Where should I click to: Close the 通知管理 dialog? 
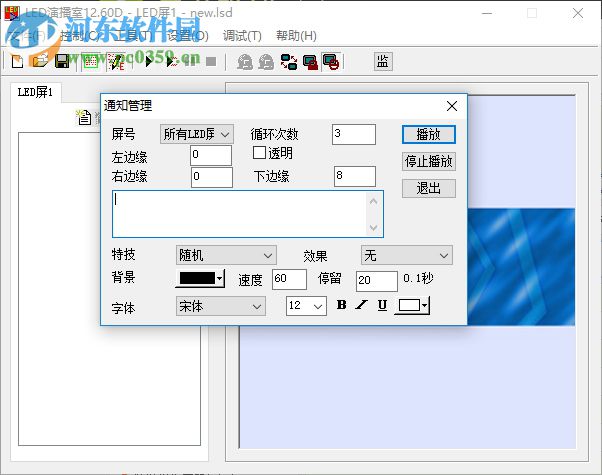[x=452, y=106]
